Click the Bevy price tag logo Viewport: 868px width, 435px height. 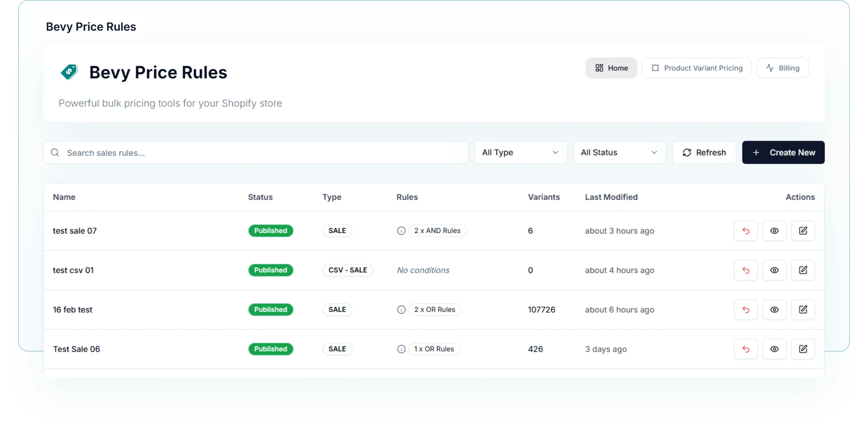coord(69,72)
